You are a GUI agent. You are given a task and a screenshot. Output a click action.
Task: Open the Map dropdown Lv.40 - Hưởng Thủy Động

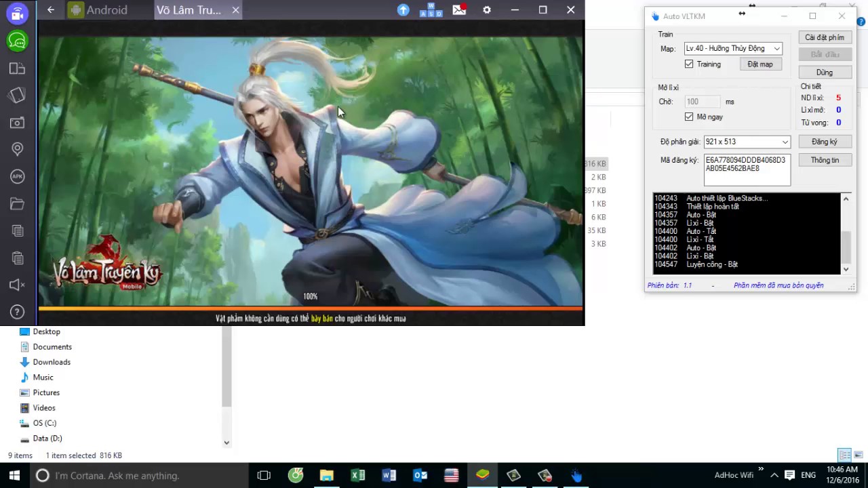(733, 48)
